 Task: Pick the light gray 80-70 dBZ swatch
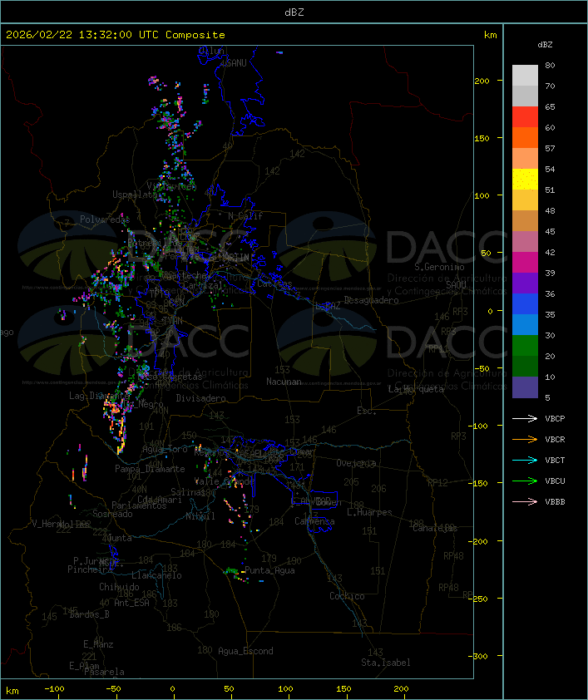tap(525, 75)
